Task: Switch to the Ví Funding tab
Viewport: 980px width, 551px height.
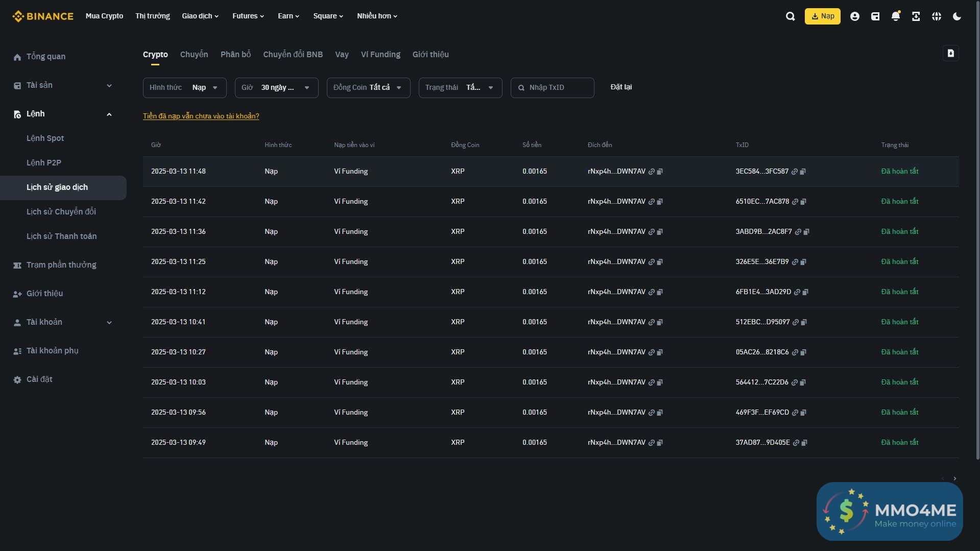Action: 380,55
